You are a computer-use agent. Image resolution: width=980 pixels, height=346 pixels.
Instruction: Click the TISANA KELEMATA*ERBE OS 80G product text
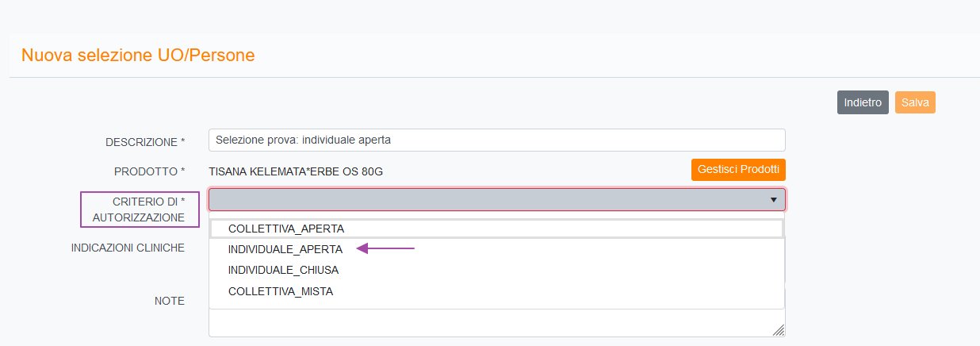[x=301, y=171]
